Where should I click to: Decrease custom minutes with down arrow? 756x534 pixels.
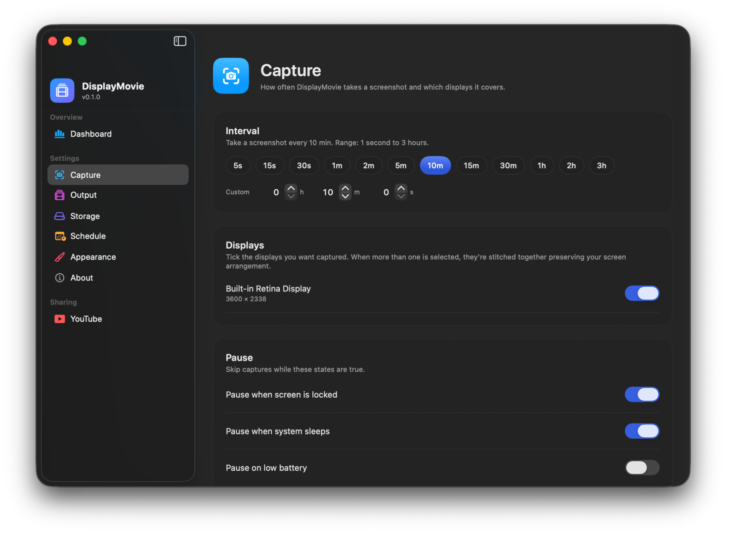pyautogui.click(x=345, y=196)
